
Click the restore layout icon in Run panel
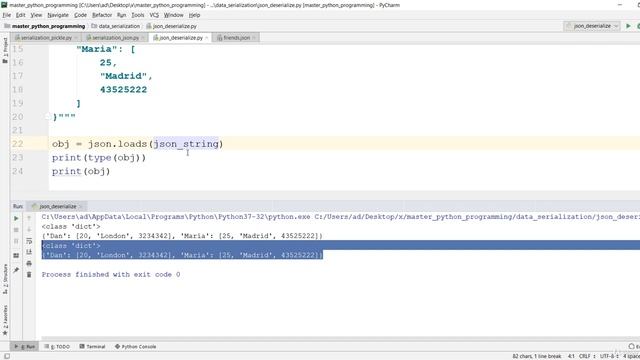(x=16, y=256)
